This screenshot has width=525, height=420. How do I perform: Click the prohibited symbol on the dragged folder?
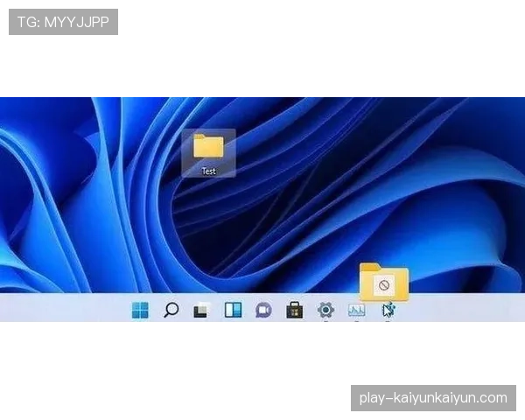coord(383,285)
